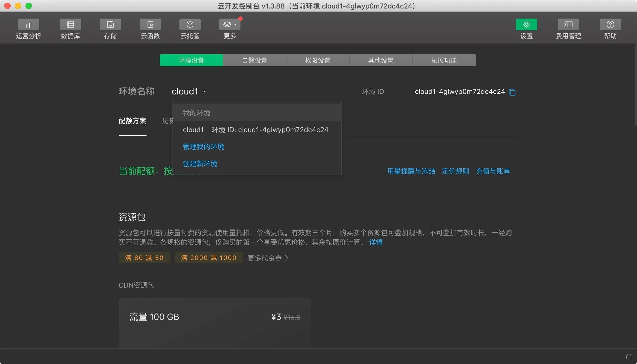Open the 拓展功能 tab
637x364 pixels.
pos(444,60)
